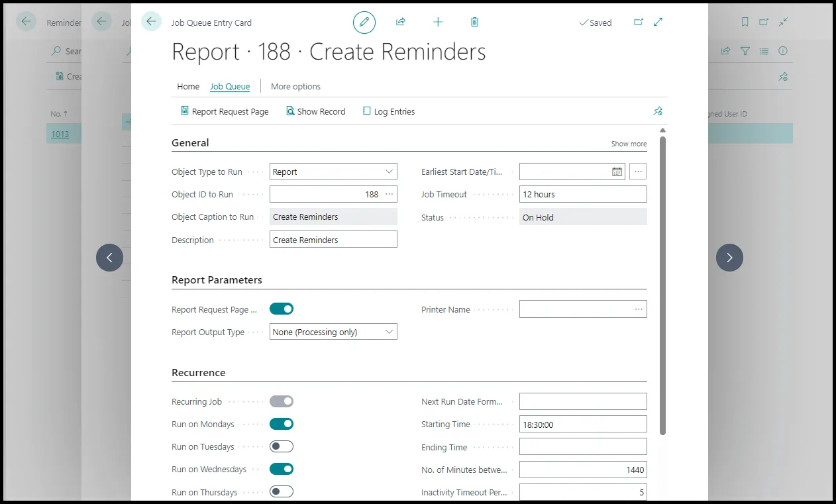Click the card's vertical scrollbar
The height and width of the screenshot is (504, 836).
(x=662, y=285)
